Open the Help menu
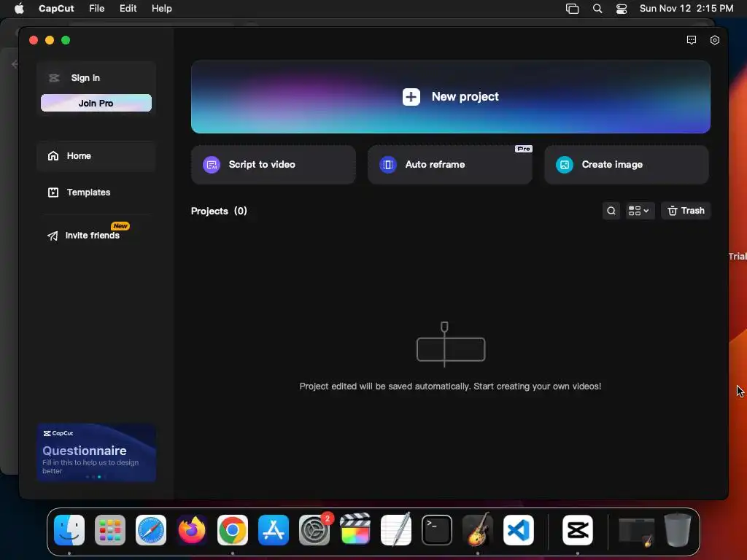The image size is (747, 560). pos(161,9)
